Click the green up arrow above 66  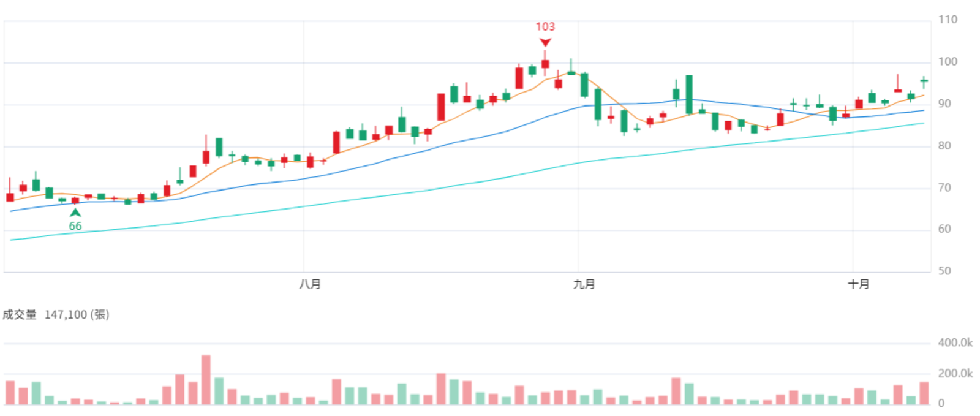[x=75, y=213]
